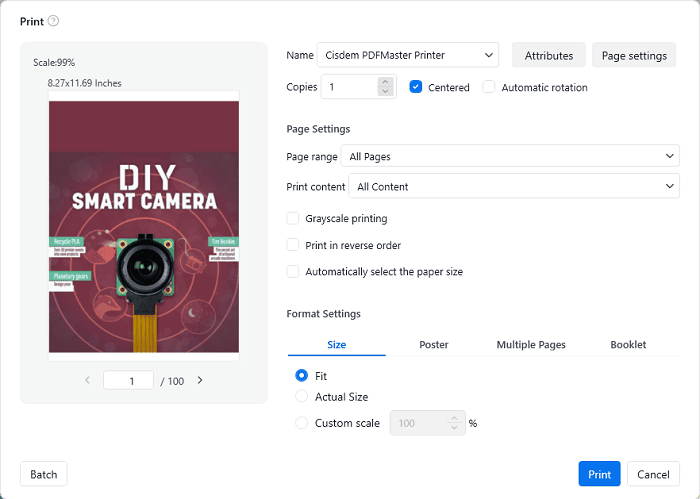Click the Attributes button

point(548,55)
